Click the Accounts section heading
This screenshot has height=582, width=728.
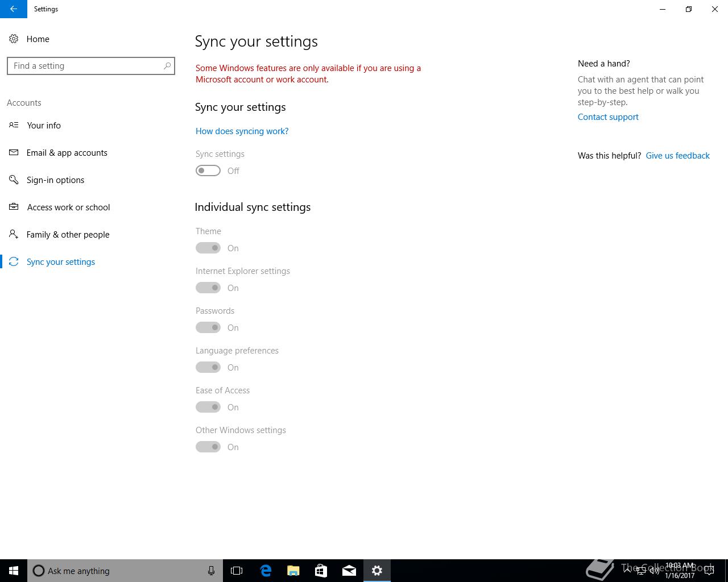[24, 103]
